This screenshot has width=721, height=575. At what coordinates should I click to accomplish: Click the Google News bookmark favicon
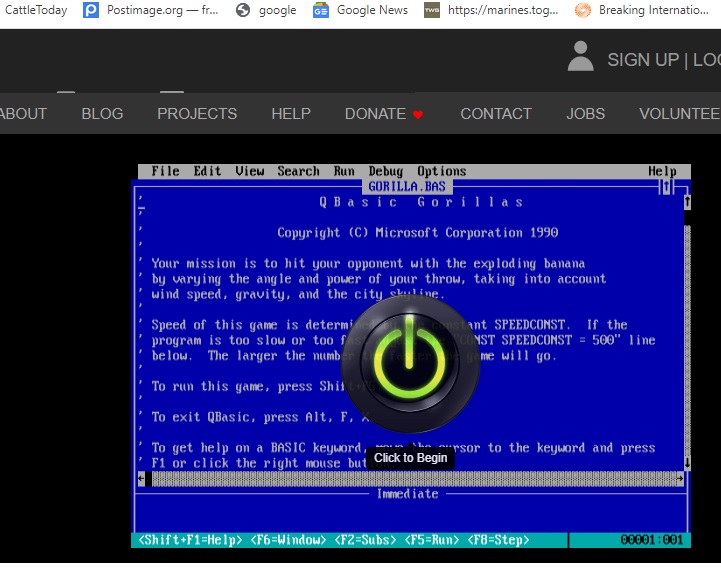[x=321, y=10]
